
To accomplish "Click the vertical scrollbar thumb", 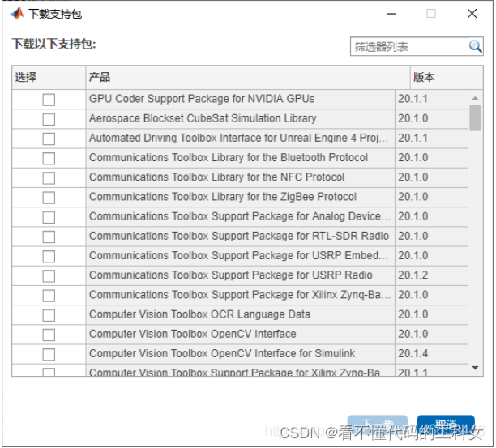I will point(475,117).
